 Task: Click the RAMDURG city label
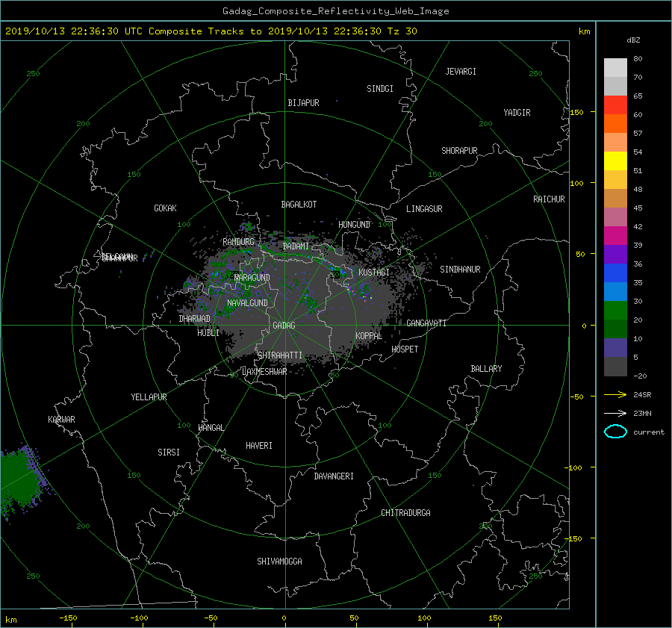click(238, 242)
